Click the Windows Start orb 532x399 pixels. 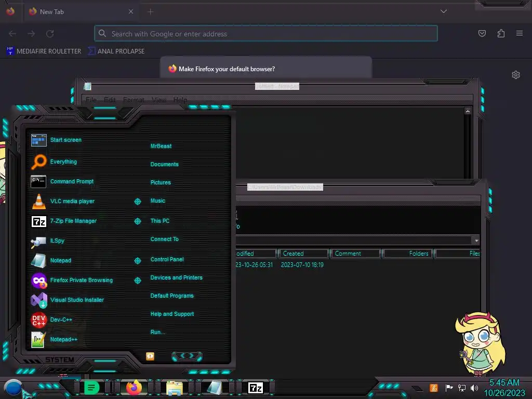[13, 388]
